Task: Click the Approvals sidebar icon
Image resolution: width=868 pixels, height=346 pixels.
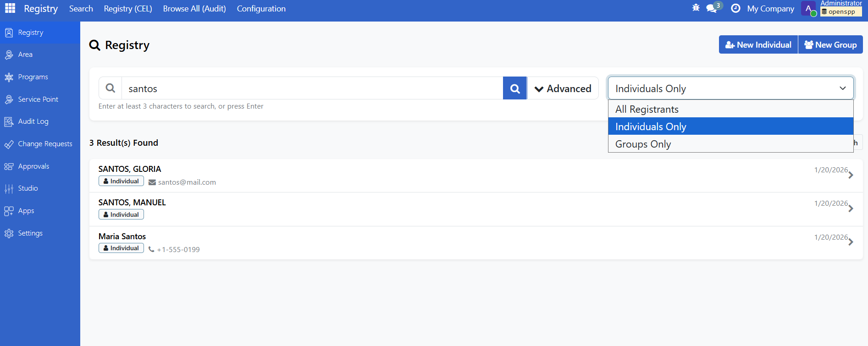Action: pyautogui.click(x=9, y=166)
